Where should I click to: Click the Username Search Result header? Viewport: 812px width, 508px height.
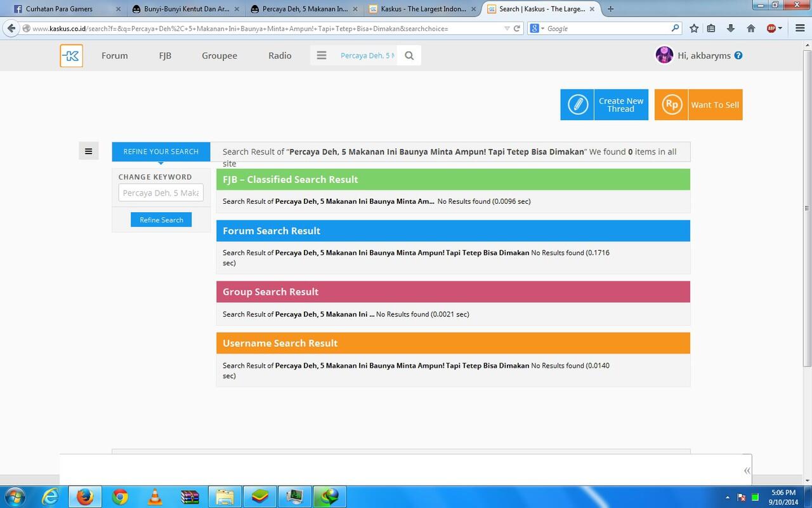[453, 344]
